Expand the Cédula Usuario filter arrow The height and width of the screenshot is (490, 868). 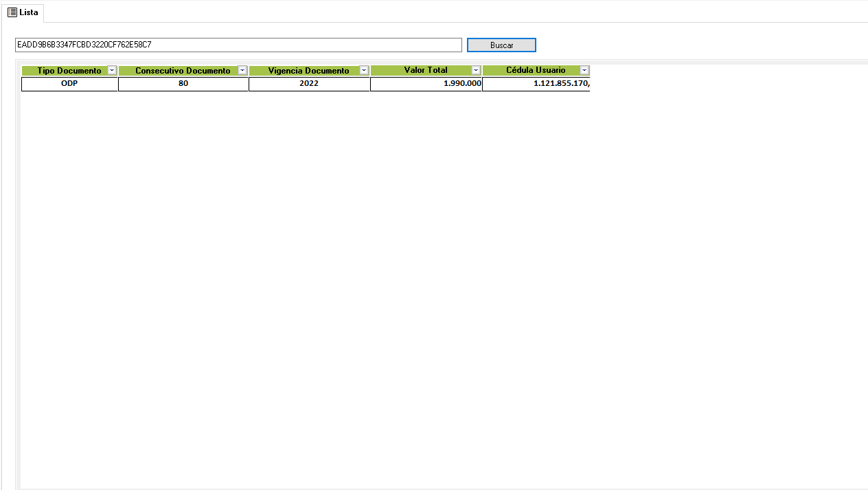point(584,70)
